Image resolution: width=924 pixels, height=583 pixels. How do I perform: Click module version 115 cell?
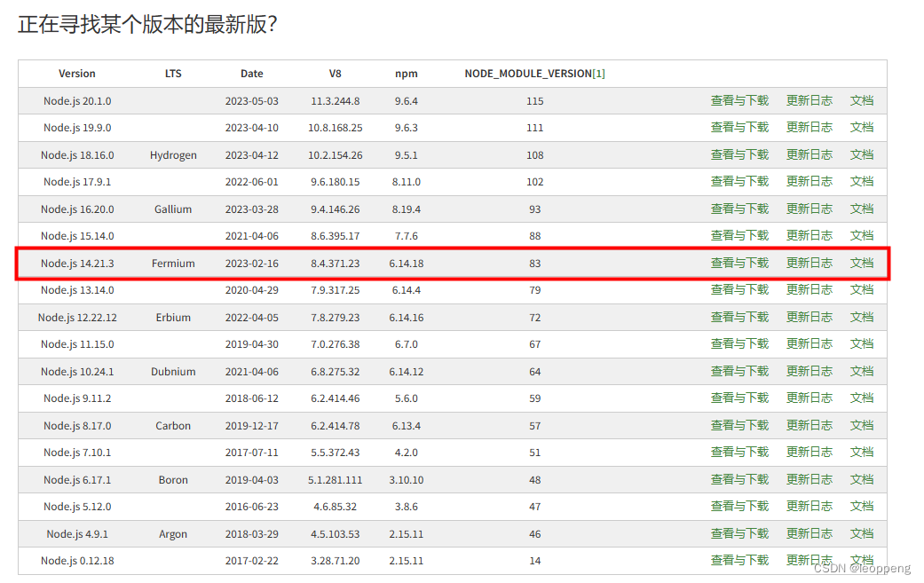click(x=534, y=101)
